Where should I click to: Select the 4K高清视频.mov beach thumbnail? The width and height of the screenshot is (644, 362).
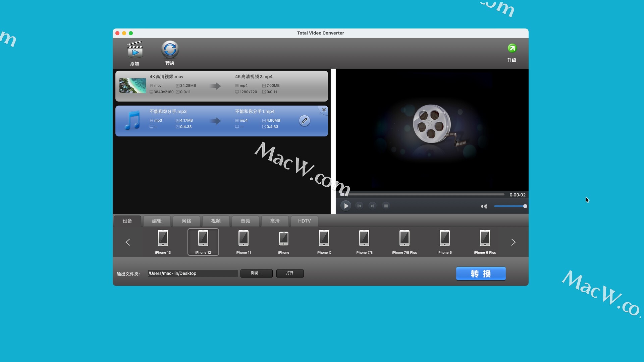coord(132,85)
